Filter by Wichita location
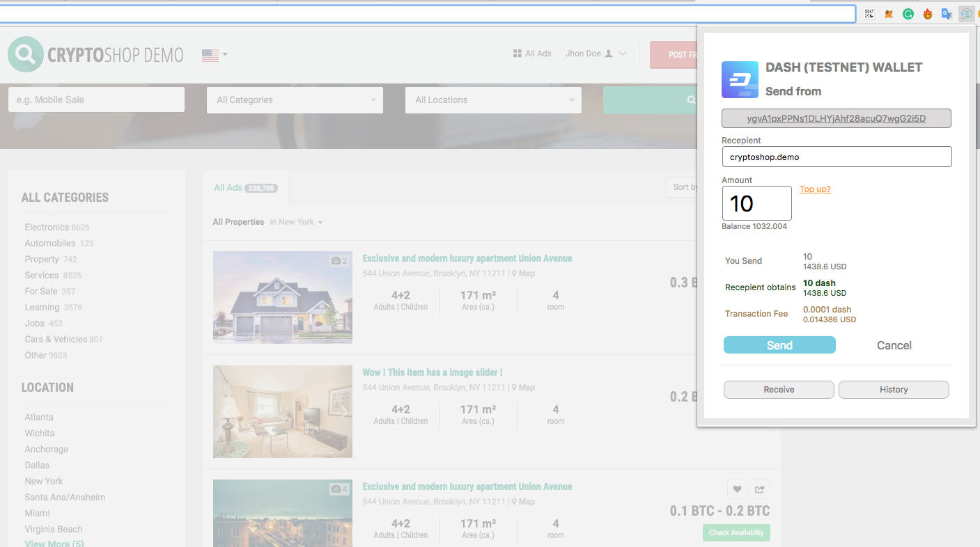This screenshot has width=980, height=547. [x=40, y=433]
